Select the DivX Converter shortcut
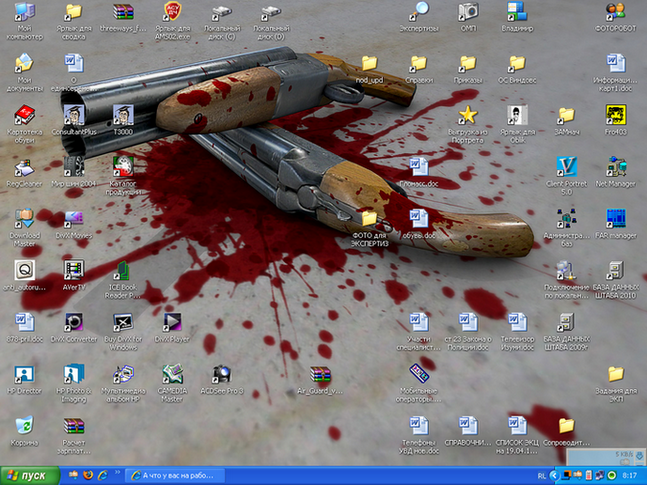Screen dimensions: 647x485 pyautogui.click(x=73, y=323)
